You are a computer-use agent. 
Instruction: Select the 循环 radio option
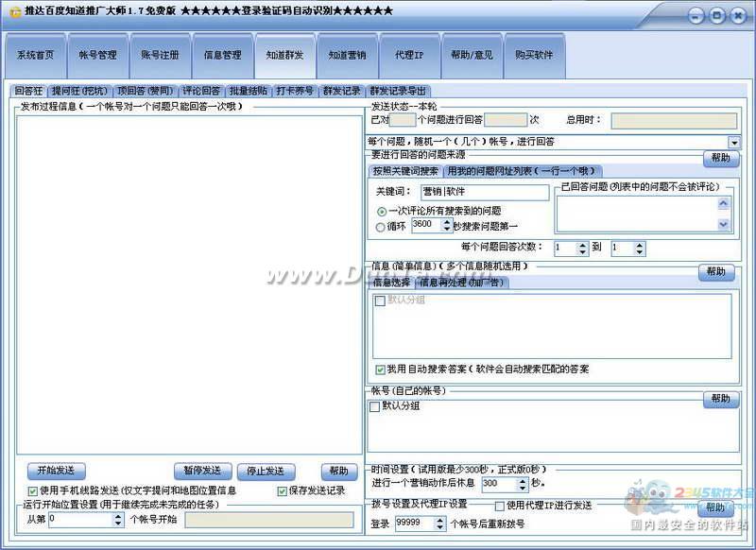[381, 227]
